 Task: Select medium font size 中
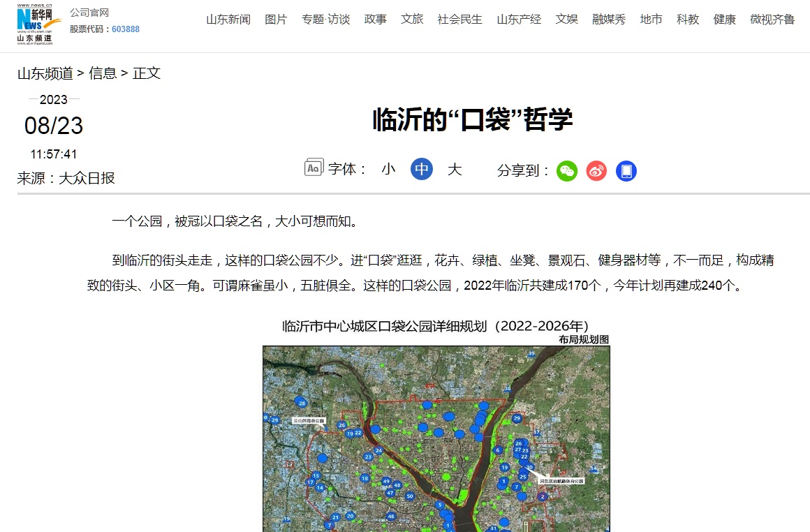tap(422, 169)
